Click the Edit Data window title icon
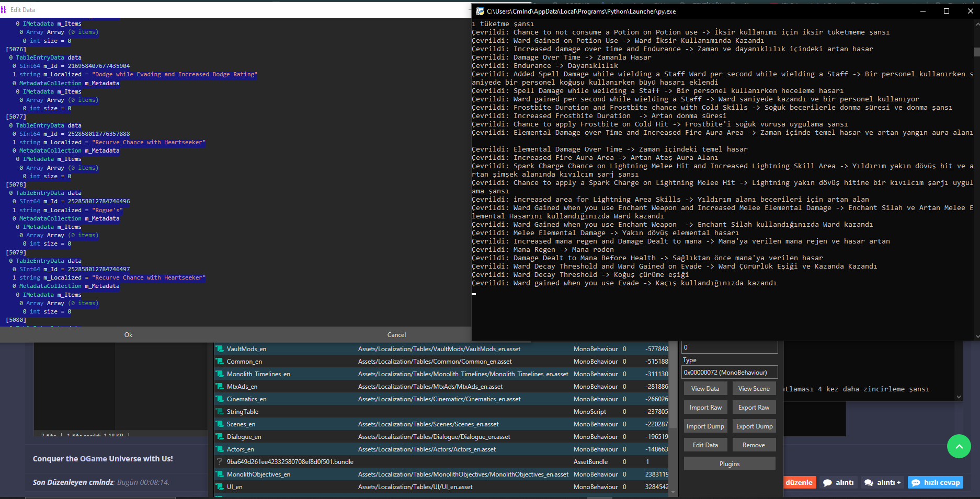The width and height of the screenshot is (980, 499). pyautogui.click(x=4, y=9)
